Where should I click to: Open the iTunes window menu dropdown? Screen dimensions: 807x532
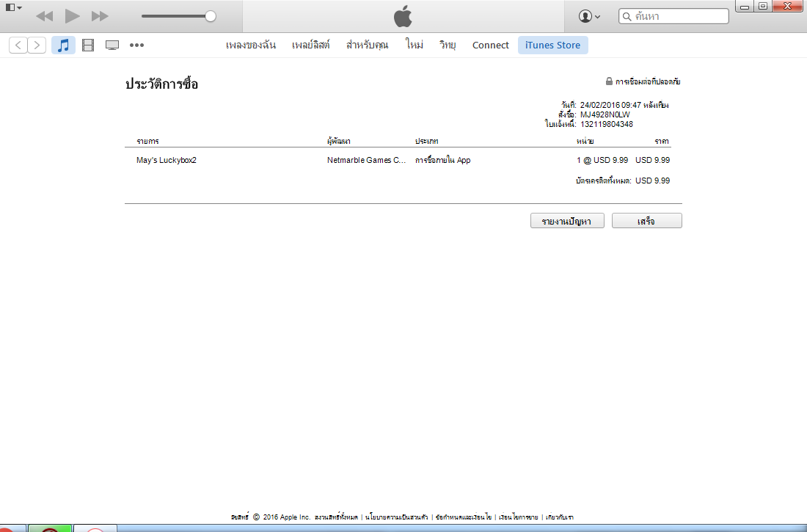pos(13,8)
